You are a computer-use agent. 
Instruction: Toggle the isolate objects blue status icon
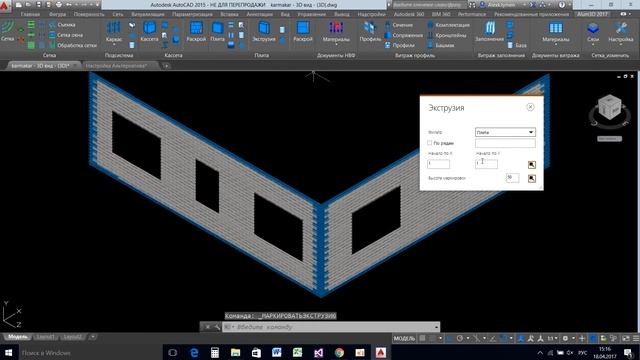click(592, 338)
